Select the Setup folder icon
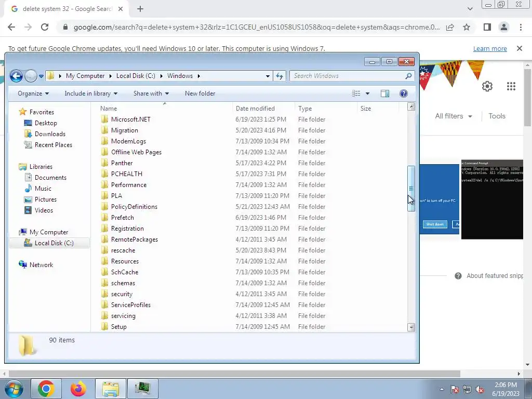Screen dimensions: 532x399 click(104, 327)
